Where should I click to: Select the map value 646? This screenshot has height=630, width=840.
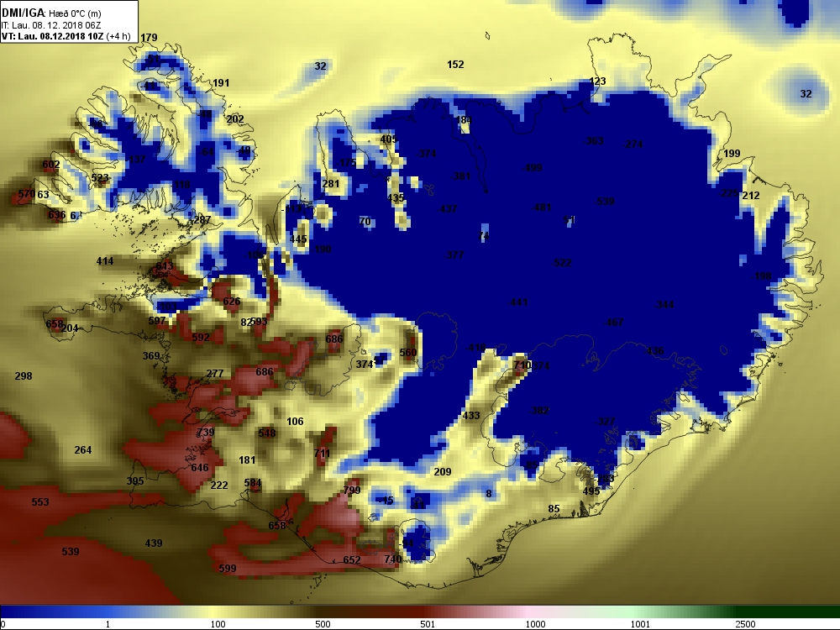199,468
